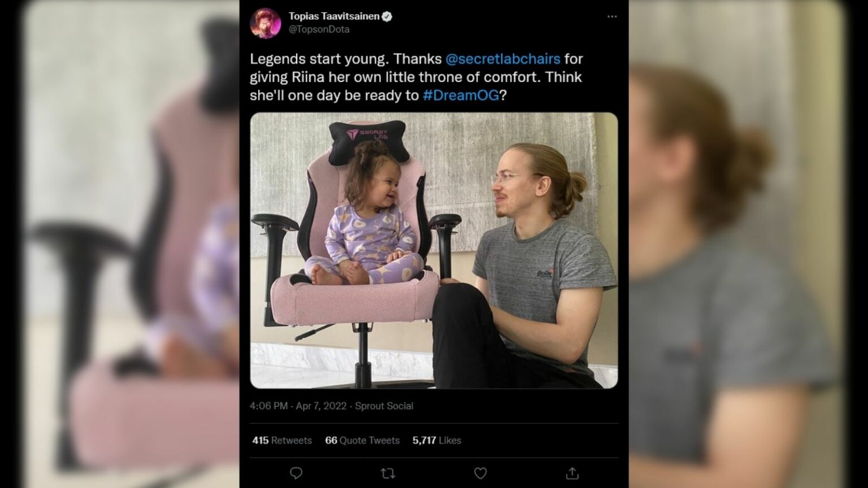Open the @TopsonDota handle
Screen dimensions: 868x488
[x=319, y=29]
